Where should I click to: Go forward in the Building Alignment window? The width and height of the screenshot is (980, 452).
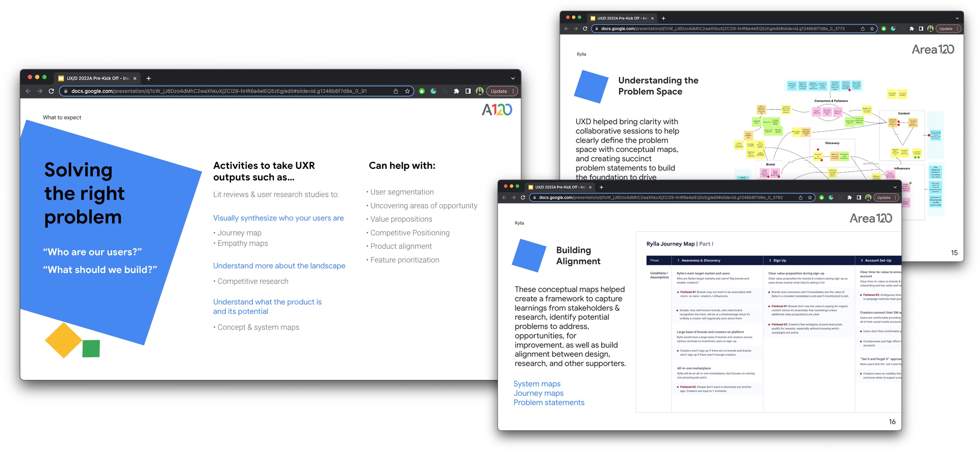(514, 197)
